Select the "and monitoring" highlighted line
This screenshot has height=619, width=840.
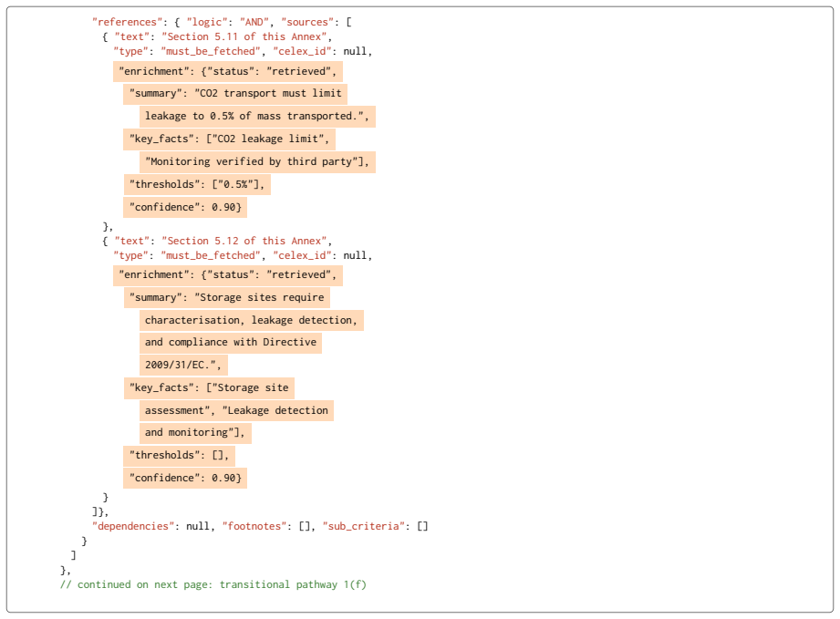point(195,433)
